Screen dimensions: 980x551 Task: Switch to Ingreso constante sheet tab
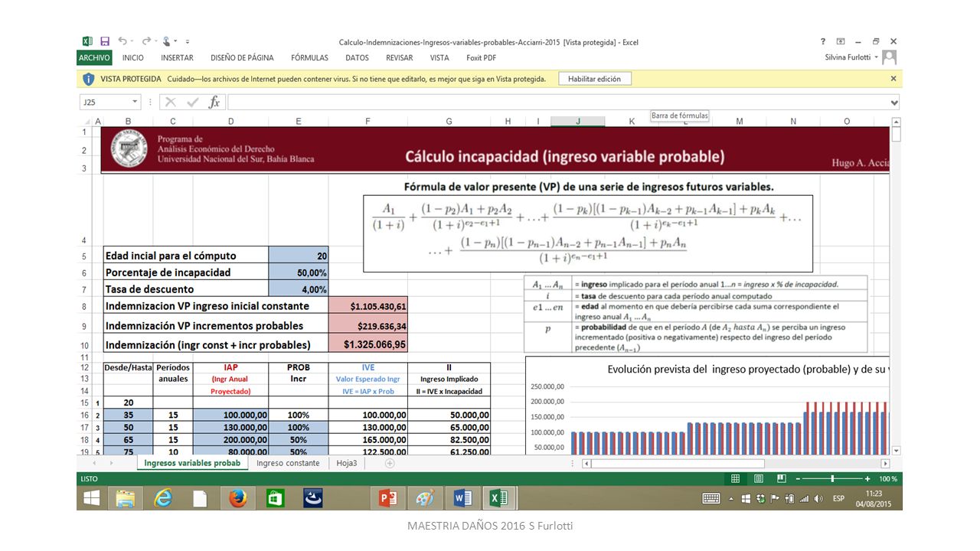(x=288, y=463)
